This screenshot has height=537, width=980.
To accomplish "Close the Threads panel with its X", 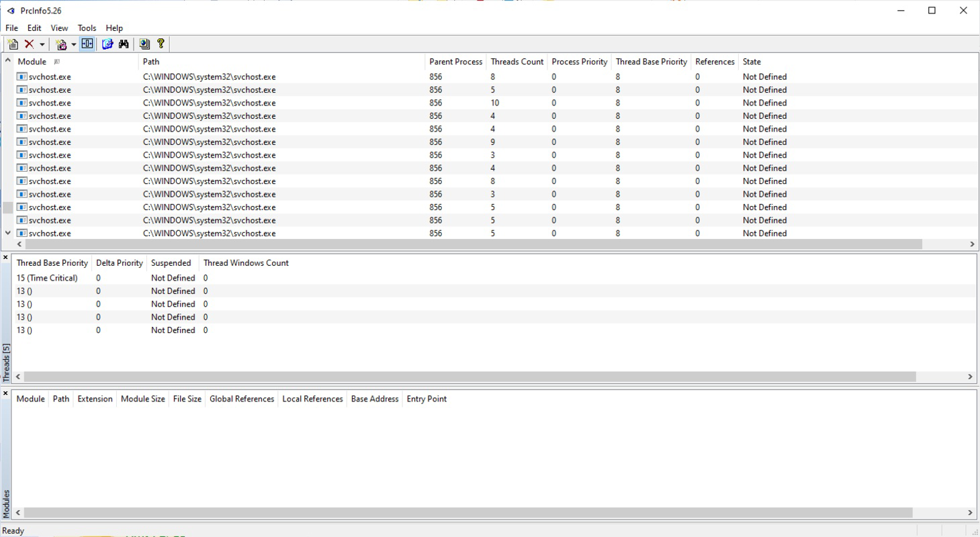I will tap(5, 258).
